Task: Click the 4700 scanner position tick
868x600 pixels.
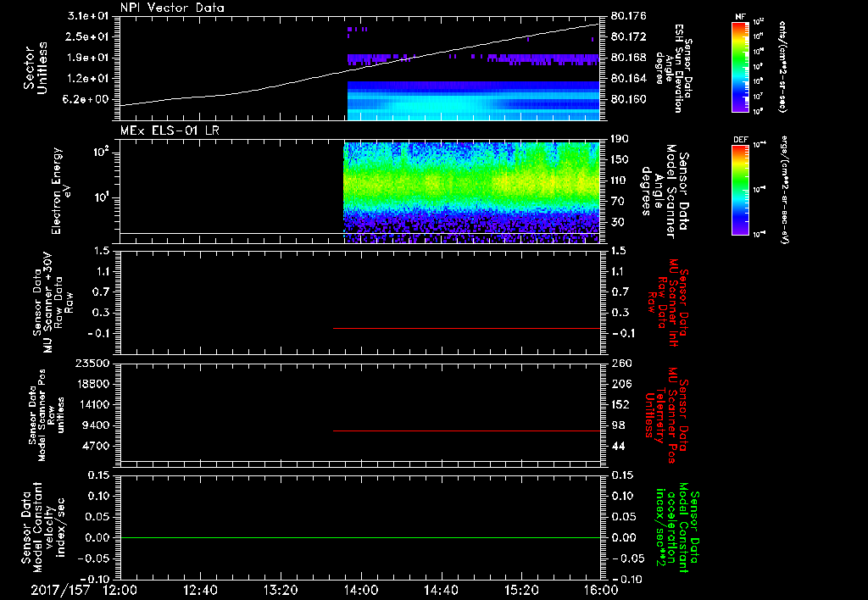Action: coord(96,446)
